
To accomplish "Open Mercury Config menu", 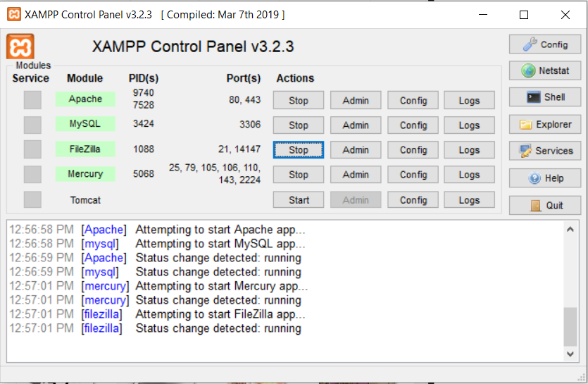I will click(x=413, y=175).
